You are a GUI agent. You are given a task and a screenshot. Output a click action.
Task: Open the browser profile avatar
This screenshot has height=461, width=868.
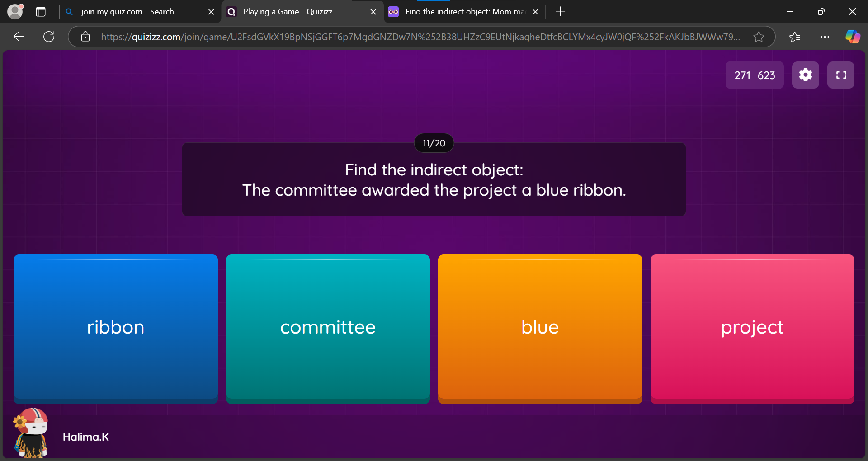[15, 11]
